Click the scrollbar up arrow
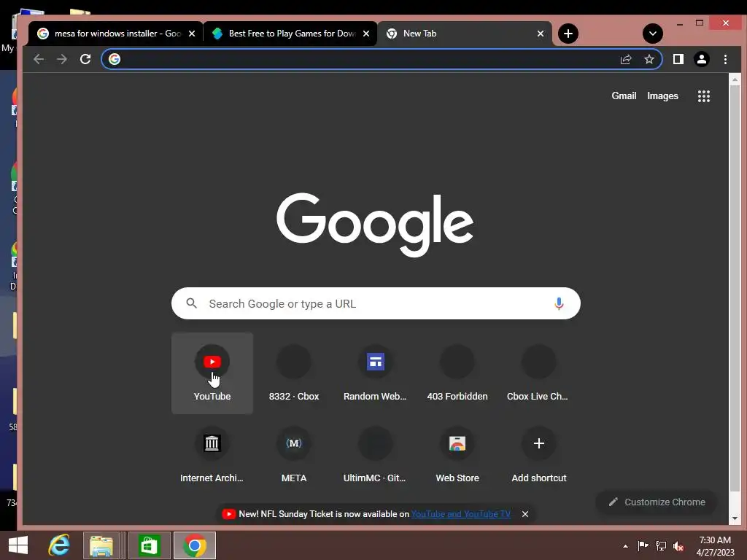The height and width of the screenshot is (560, 747). 735,79
